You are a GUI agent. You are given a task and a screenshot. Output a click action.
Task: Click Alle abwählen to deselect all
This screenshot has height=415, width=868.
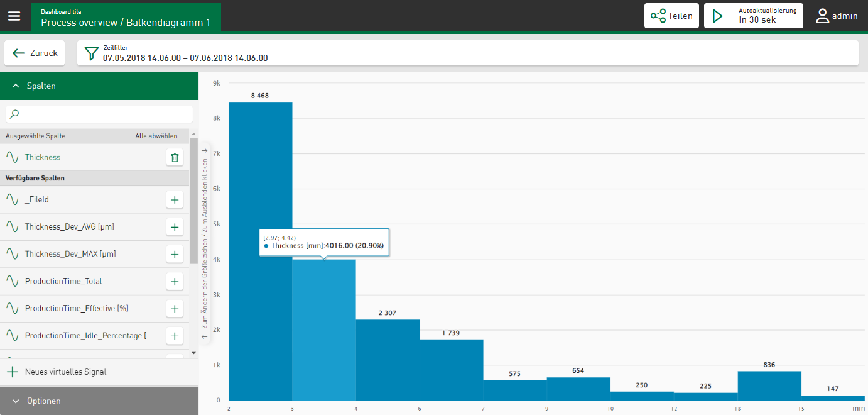(x=156, y=136)
